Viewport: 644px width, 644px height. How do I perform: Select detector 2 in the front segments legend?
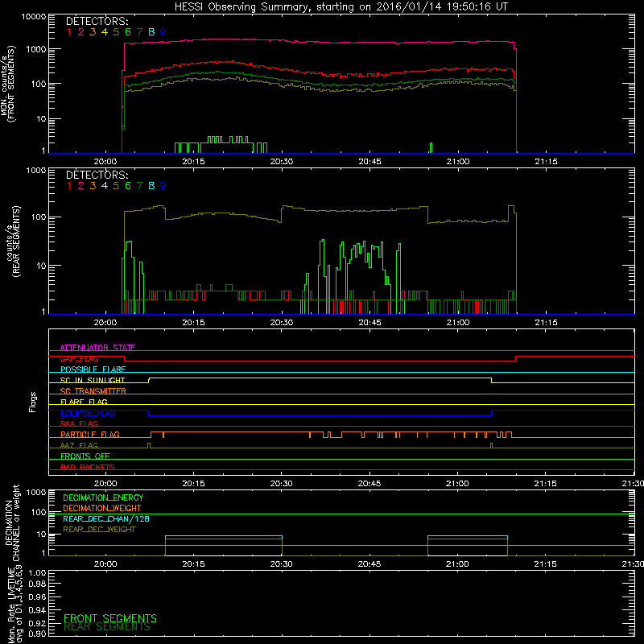(x=81, y=32)
